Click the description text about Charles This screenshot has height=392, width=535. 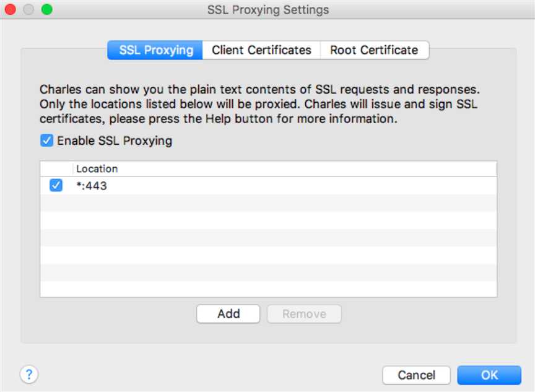point(259,104)
